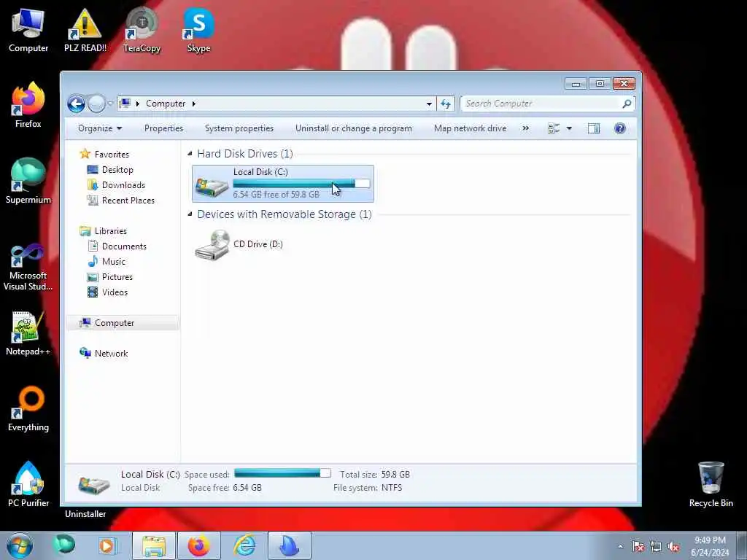Viewport: 747px width, 560px height.
Task: Click the Refresh button next to address bar
Action: [x=446, y=104]
